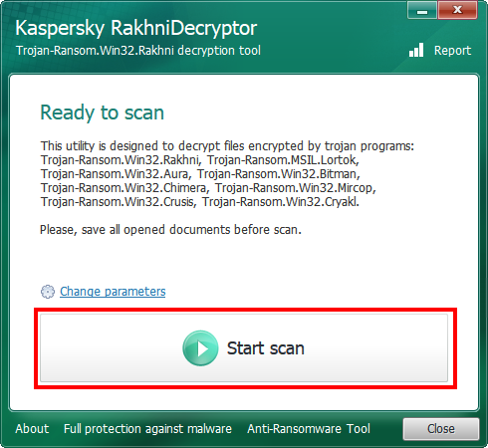The image size is (488, 448).
Task: Click the Trojan-Ransom.Win32.Rakhni decryption tool subtitle
Action: pyautogui.click(x=138, y=51)
